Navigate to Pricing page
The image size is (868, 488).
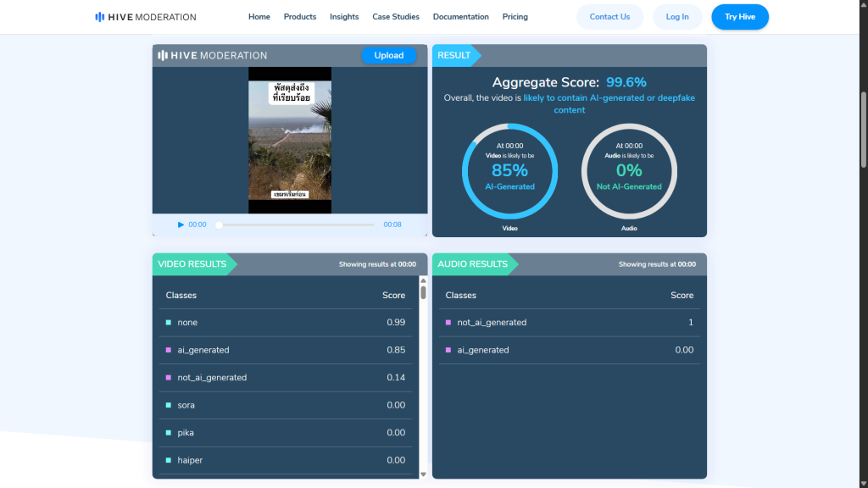[x=515, y=17]
